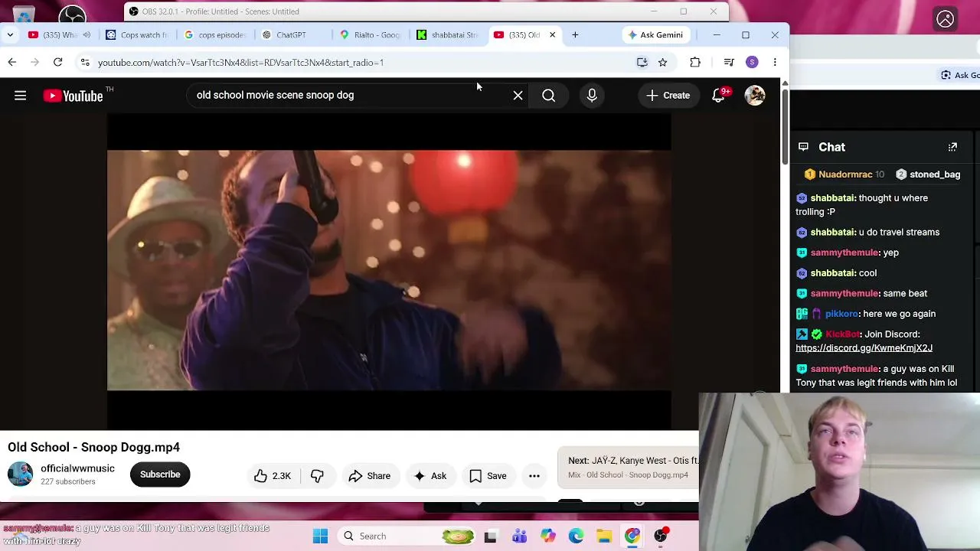
Task: Click Chrome icon on taskbar
Action: [x=632, y=536]
